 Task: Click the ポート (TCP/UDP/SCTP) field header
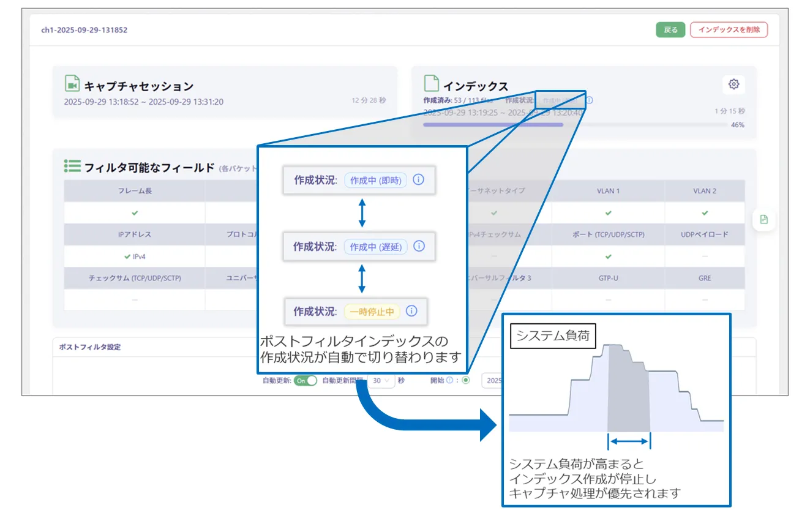[x=608, y=234]
